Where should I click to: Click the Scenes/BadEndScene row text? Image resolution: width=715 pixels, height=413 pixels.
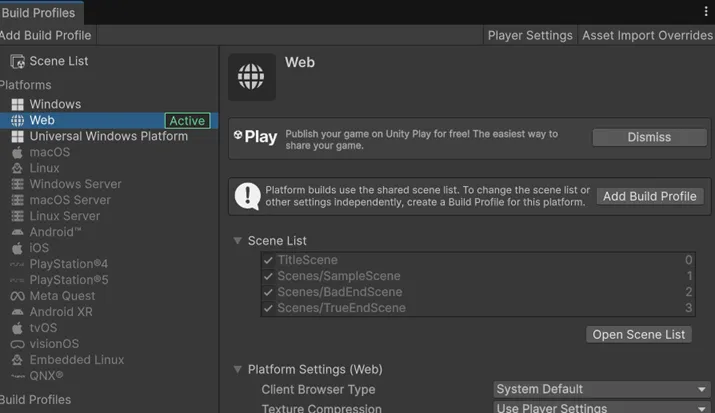pyautogui.click(x=340, y=292)
